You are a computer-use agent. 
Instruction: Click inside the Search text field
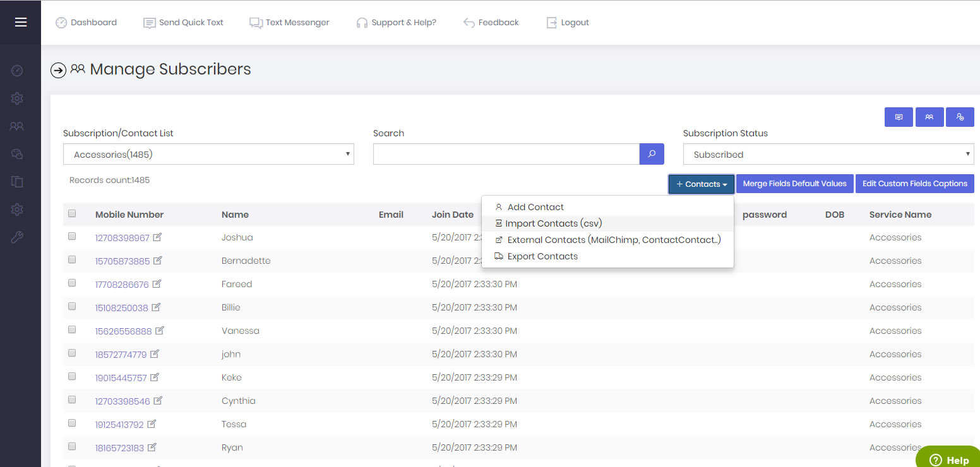pos(506,154)
